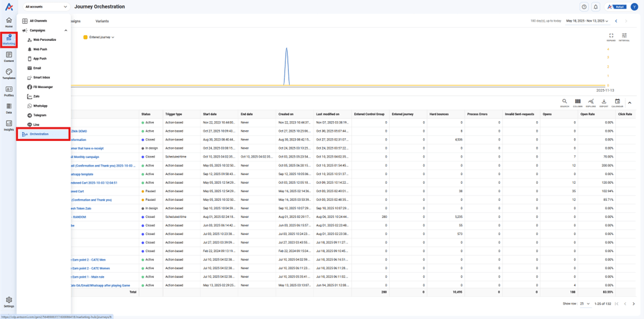644x319 pixels.
Task: Click the Search table icon
Action: tap(564, 102)
